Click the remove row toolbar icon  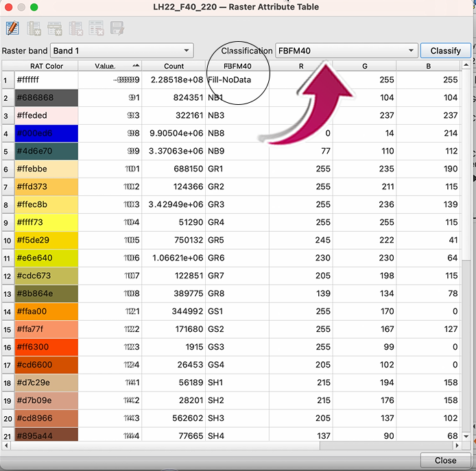pos(96,28)
